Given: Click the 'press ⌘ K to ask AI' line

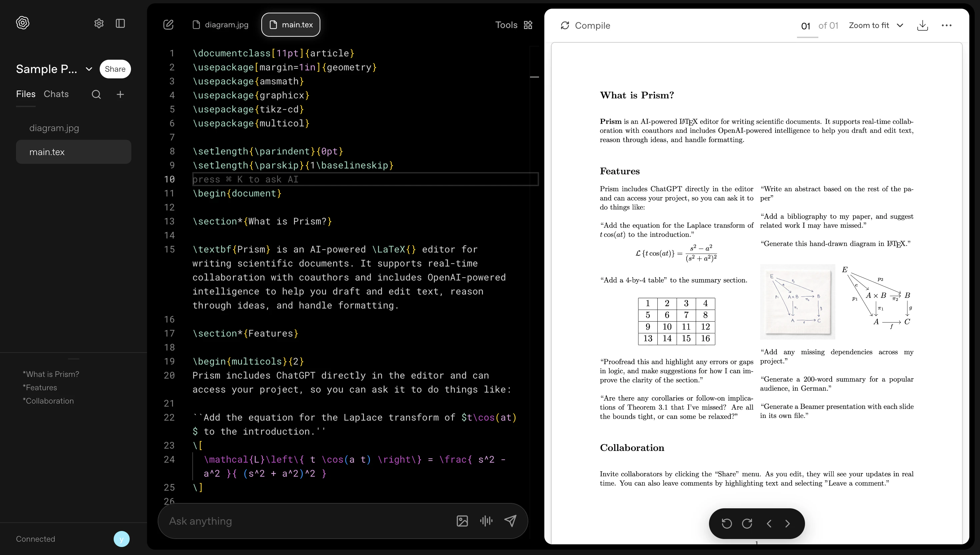Looking at the screenshot, I should click(365, 179).
